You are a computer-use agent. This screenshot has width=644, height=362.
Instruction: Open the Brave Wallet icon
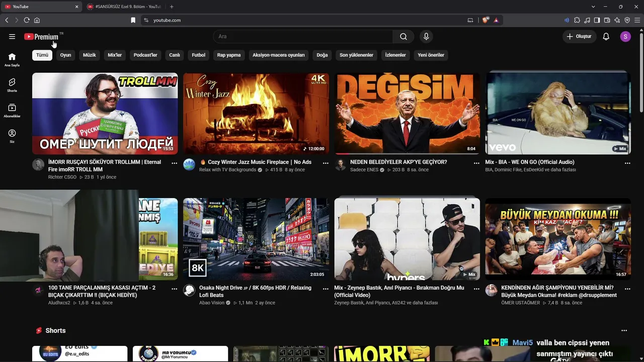point(607,20)
